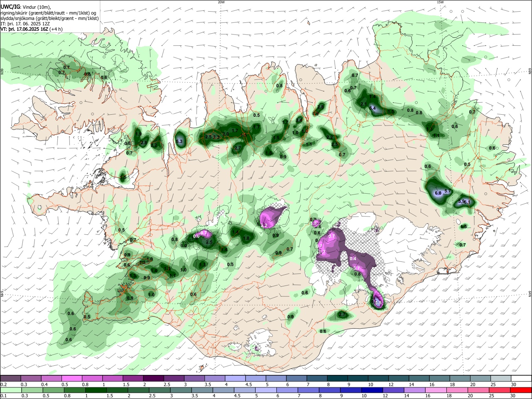Click the 'IT: þri. 17. 06. 2025 12Z' line
The image size is (532, 399).
coord(25,24)
